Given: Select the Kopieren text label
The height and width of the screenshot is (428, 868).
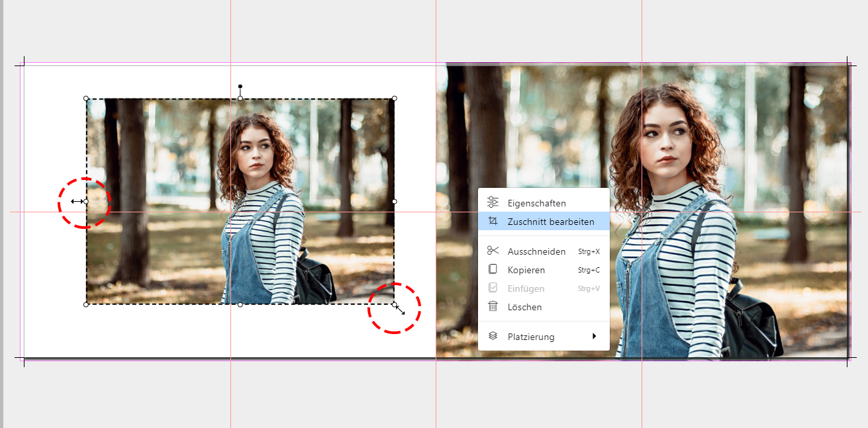Looking at the screenshot, I should 526,270.
